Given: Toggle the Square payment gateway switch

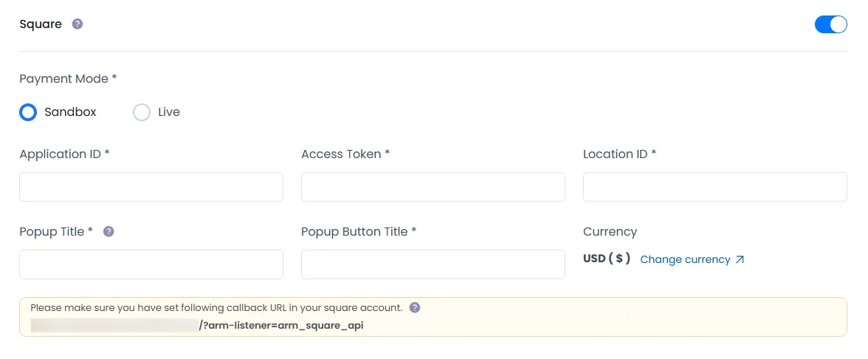Looking at the screenshot, I should 830,24.
